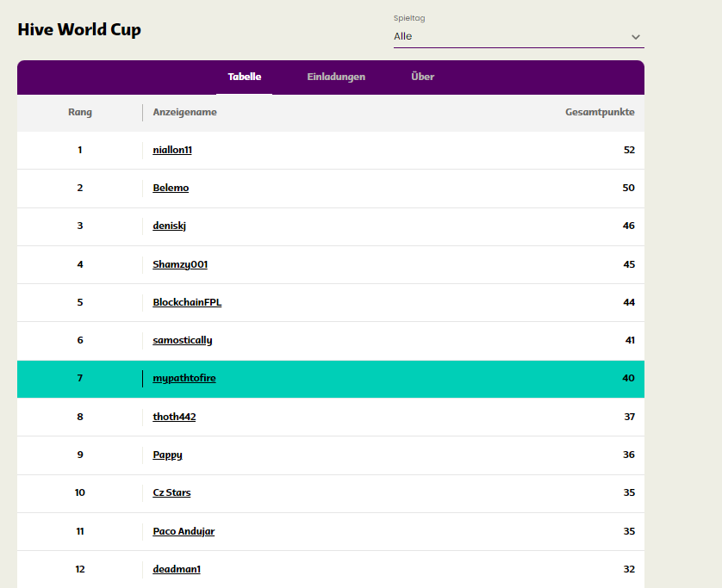Image resolution: width=722 pixels, height=588 pixels.
Task: Open the Cz Stars link
Action: click(x=171, y=492)
